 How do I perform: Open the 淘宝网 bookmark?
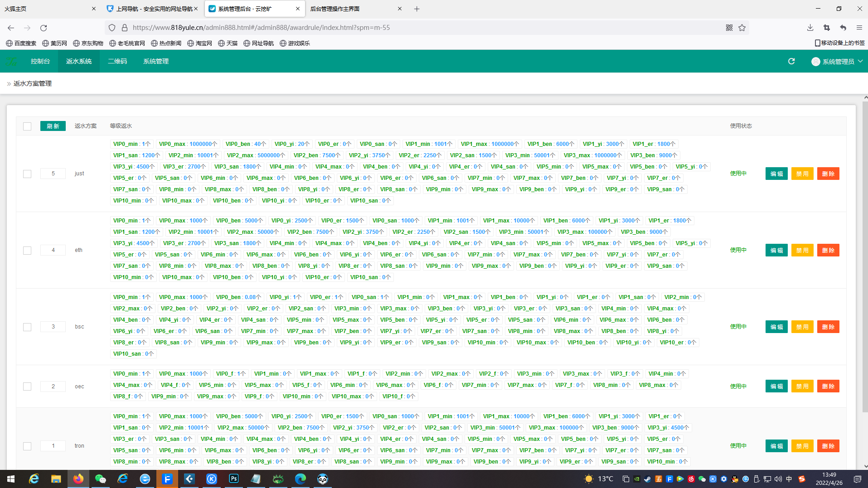[x=199, y=43]
